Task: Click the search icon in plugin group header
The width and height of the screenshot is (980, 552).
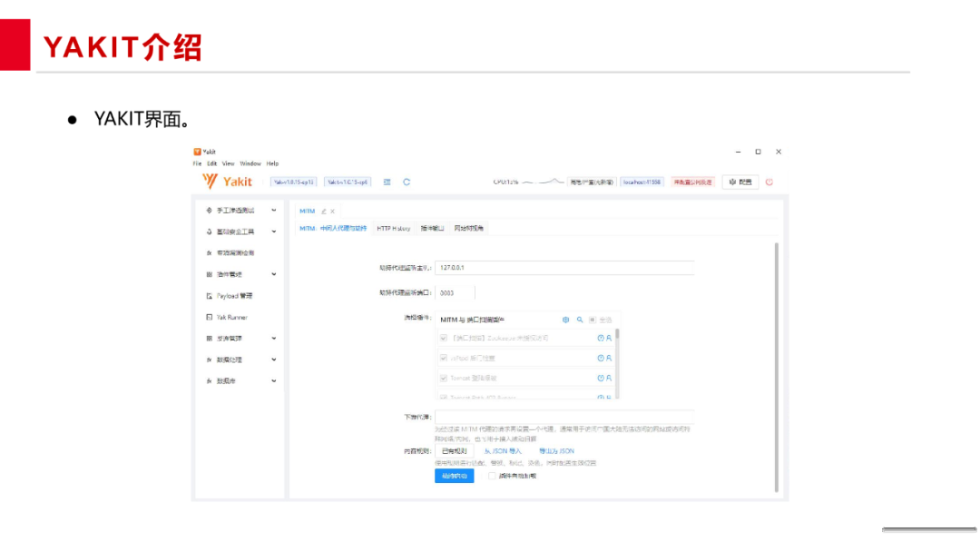Action: [579, 320]
